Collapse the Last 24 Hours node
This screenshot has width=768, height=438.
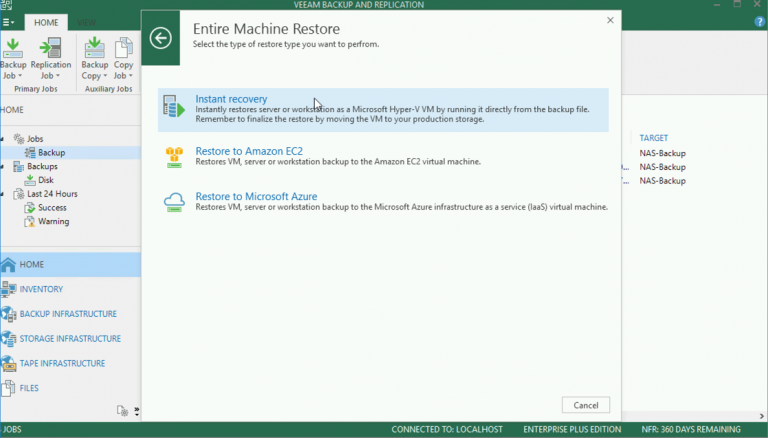coord(2,194)
